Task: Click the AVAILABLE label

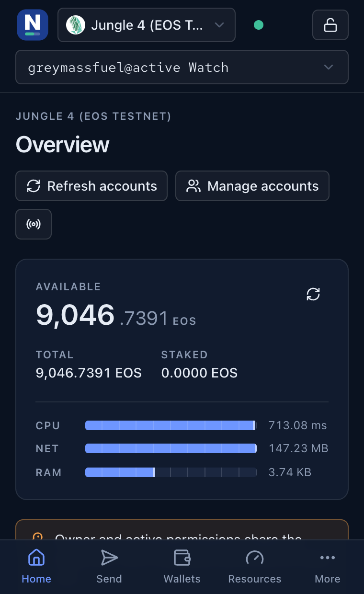Action: [68, 287]
